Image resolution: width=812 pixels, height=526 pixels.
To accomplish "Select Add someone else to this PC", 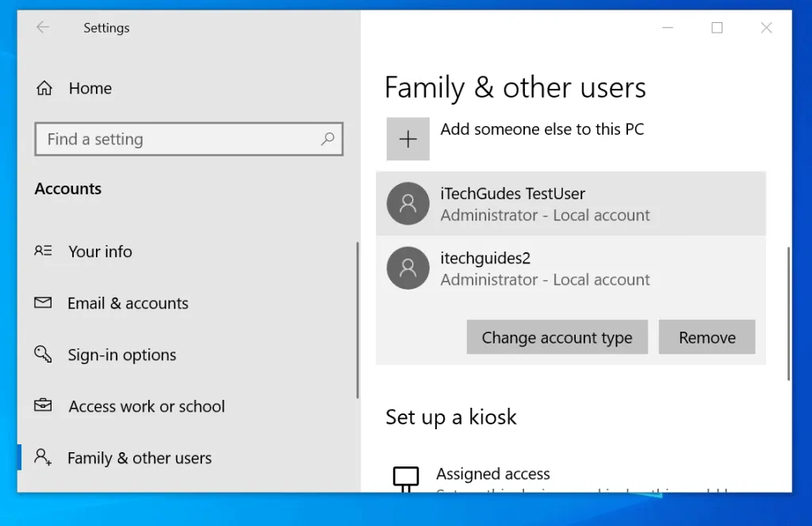I will (x=542, y=129).
